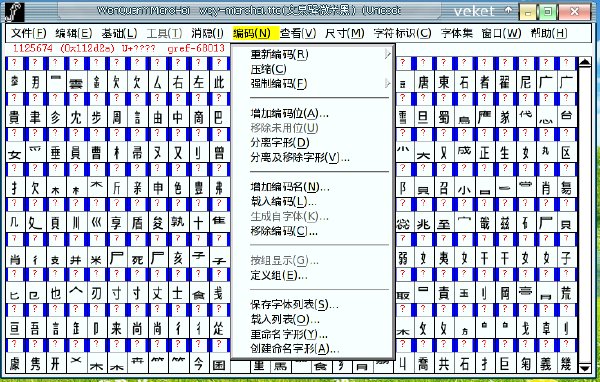The height and width of the screenshot is (382, 600).
Task: Select the 死 glyph cell
Action: click(137, 258)
